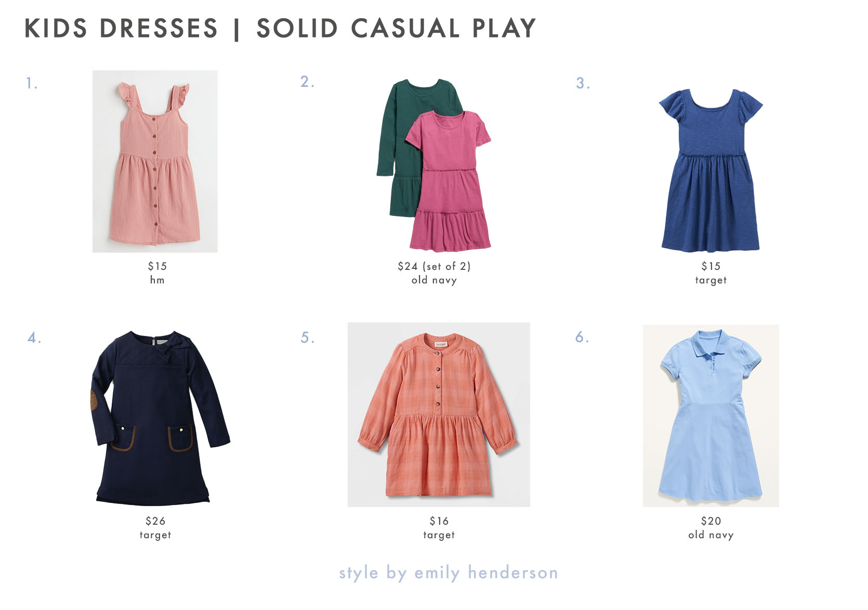Screen dimensions: 868x610
Task: Open the blue flutter-sleeve dress image
Action: [711, 170]
